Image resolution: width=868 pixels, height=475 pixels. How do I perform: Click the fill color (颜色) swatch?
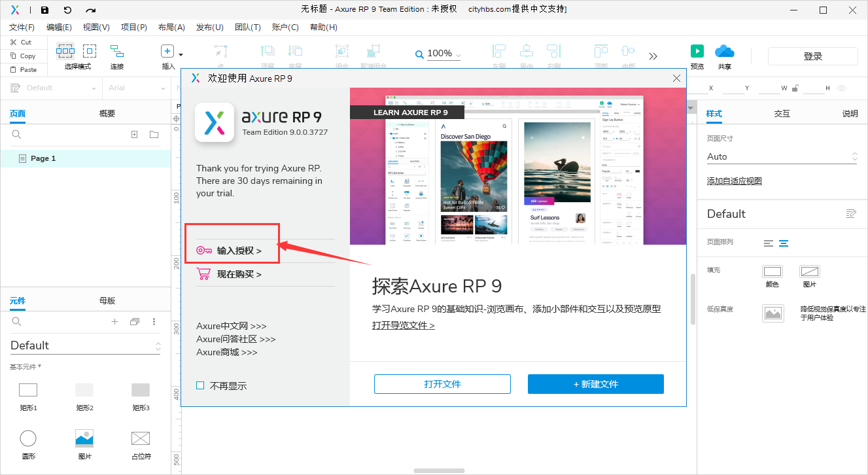[773, 272]
